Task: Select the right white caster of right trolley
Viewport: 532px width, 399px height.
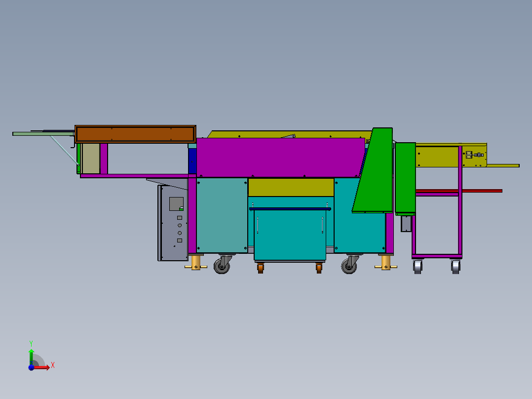Action: pyautogui.click(x=456, y=267)
